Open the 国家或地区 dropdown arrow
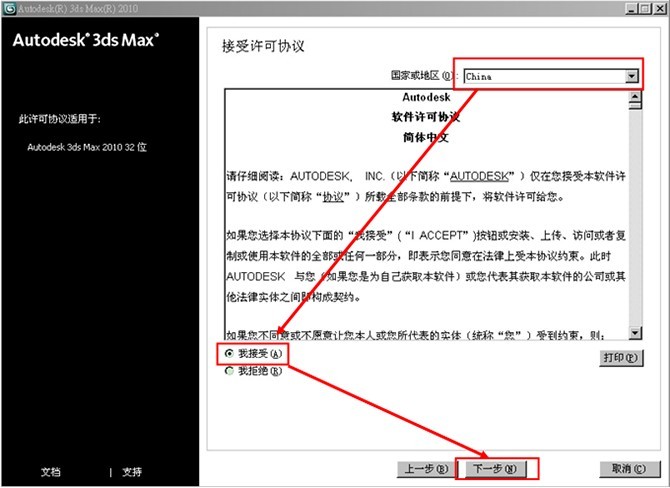670x488 pixels. tap(632, 76)
